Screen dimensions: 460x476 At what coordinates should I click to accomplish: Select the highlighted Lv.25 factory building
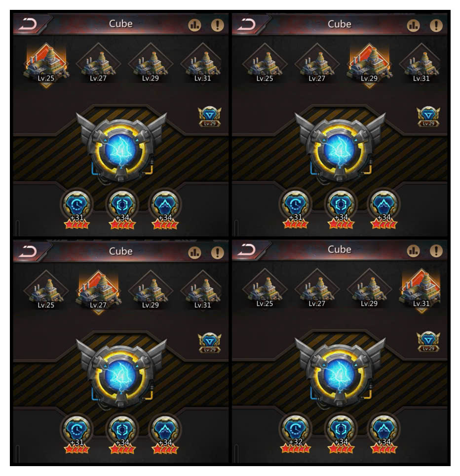coord(46,65)
